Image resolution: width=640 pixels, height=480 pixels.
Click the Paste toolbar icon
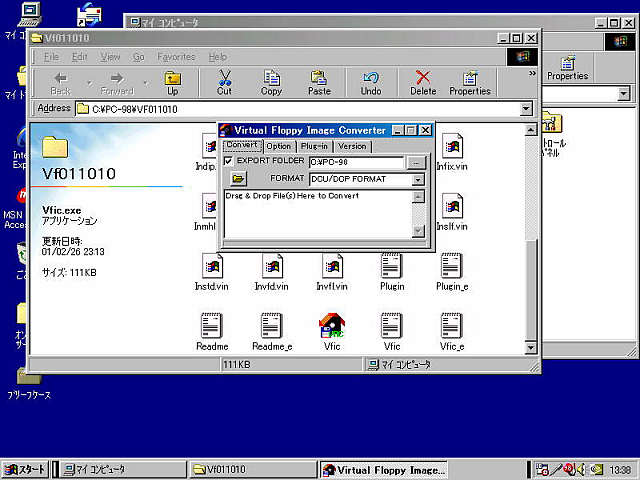[319, 83]
